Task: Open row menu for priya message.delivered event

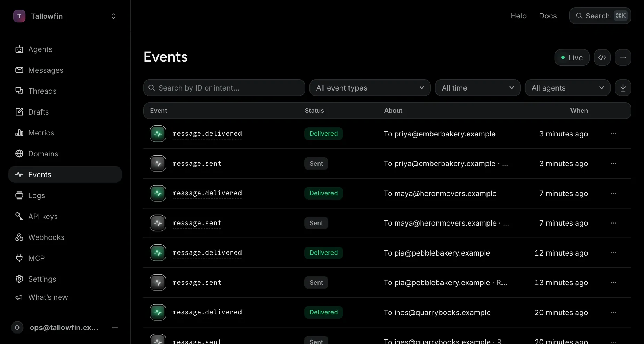Action: [613, 134]
